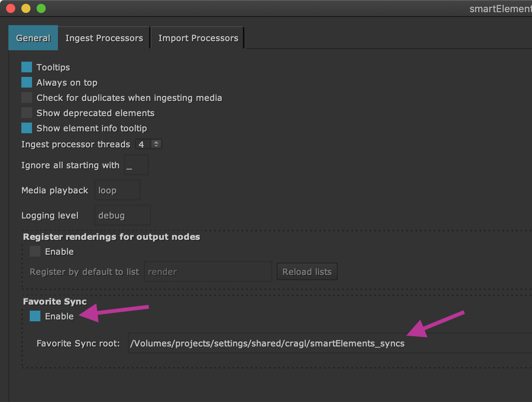Select the Register by default list field
The image size is (532, 402).
pos(207,271)
